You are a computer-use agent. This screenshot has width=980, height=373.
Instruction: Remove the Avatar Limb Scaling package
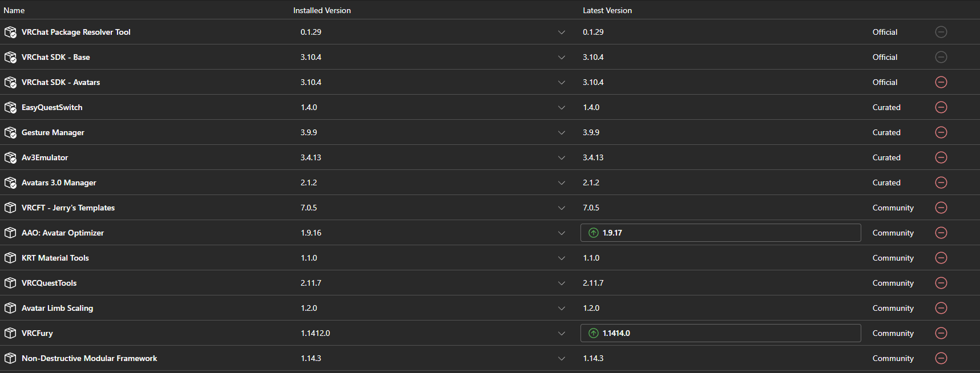coord(941,308)
